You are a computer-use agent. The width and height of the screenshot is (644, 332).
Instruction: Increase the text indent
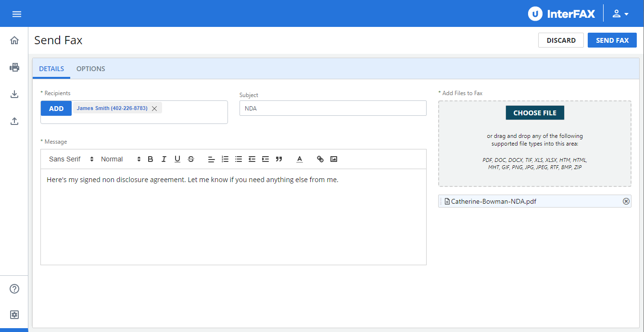(x=265, y=159)
